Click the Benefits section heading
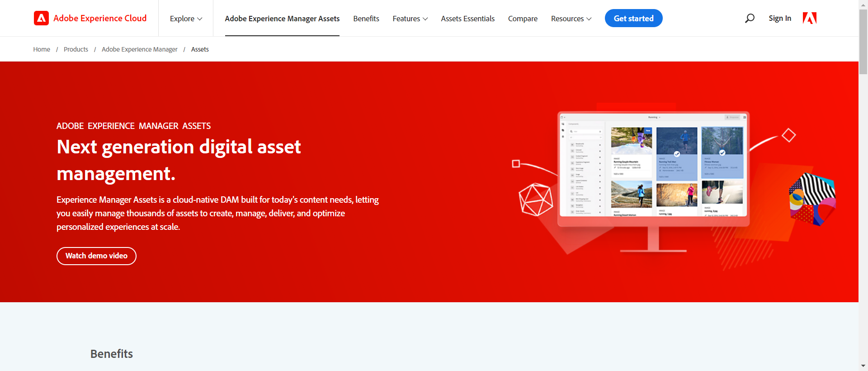Viewport: 868px width, 371px height. tap(112, 354)
